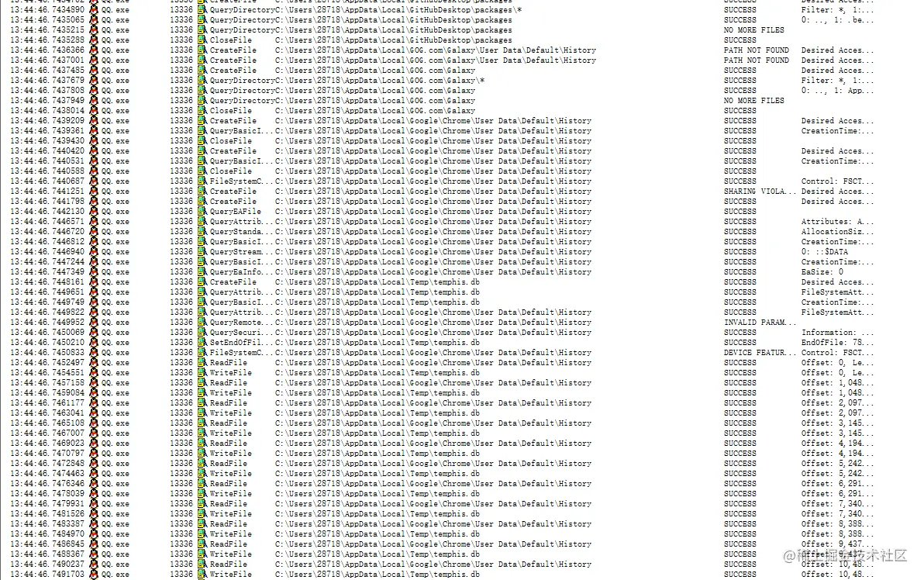Click the Chrome History path at 13:44:46.7439209

(x=433, y=121)
